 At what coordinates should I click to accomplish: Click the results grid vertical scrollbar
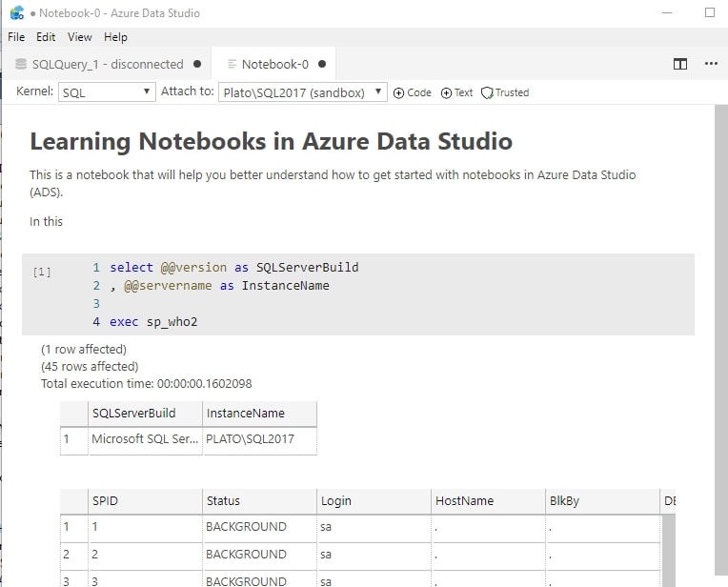pos(668,553)
